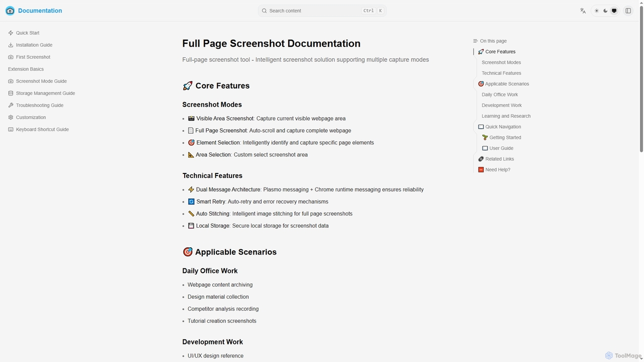Click keyboard icon beside Keyboard Shortcut Guide
This screenshot has height=362, width=644.
(11, 129)
